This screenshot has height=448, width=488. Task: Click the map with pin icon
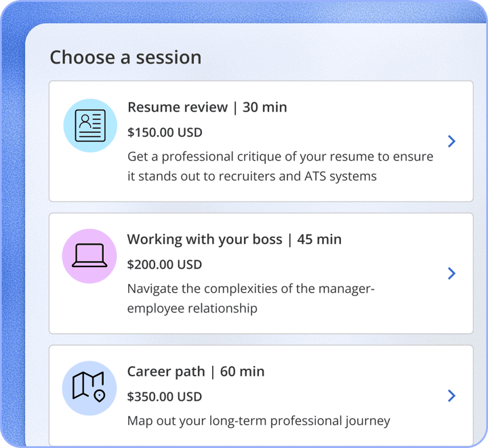coord(89,387)
